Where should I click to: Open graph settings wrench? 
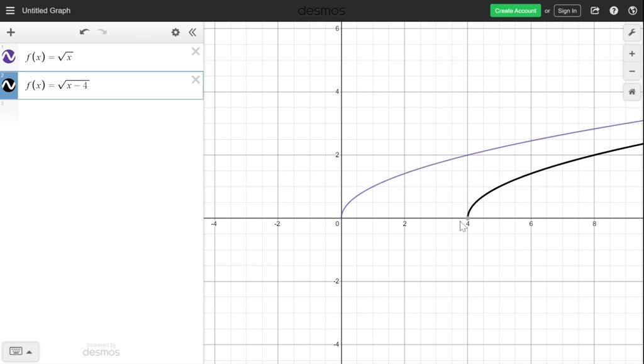click(632, 33)
